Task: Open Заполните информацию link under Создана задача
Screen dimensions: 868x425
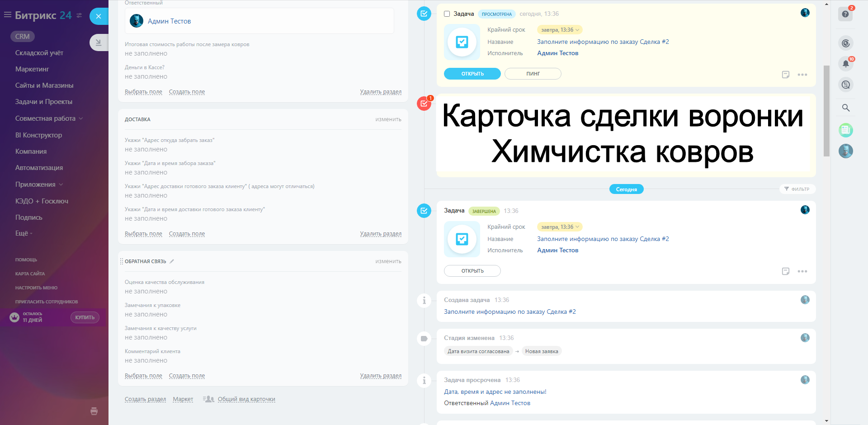Action: click(510, 312)
